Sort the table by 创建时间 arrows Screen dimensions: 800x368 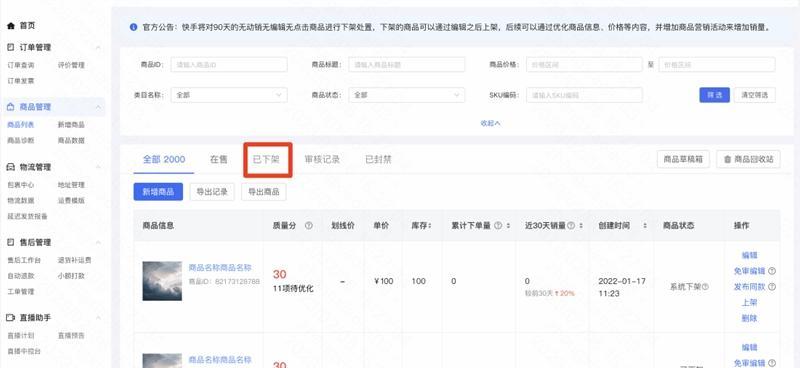[645, 226]
